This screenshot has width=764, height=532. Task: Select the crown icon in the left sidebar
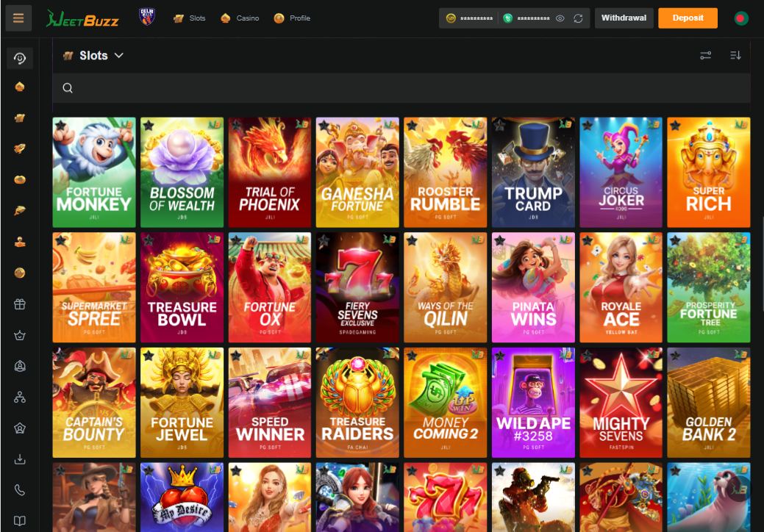pyautogui.click(x=20, y=334)
